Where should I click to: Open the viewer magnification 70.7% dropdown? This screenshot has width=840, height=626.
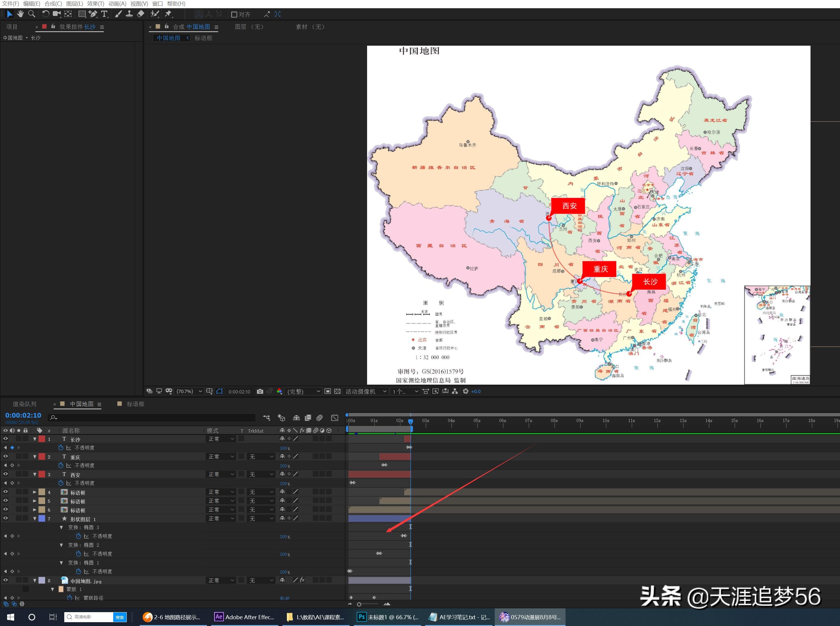[189, 391]
